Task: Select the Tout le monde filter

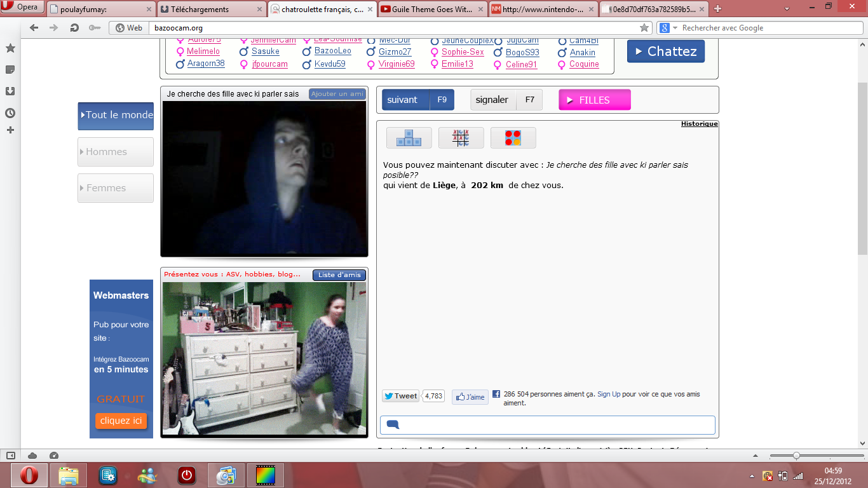Action: 116,116
